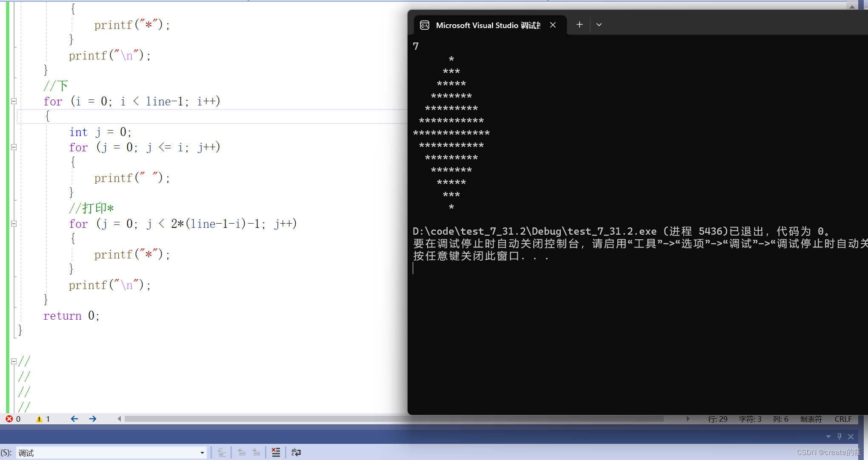
Task: Click the red error count icon
Action: (x=9, y=419)
